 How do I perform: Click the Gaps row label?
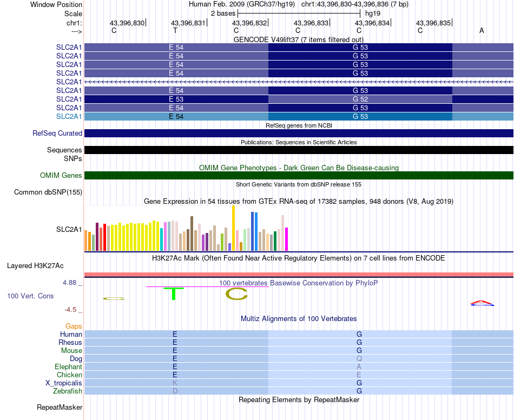[74, 326]
